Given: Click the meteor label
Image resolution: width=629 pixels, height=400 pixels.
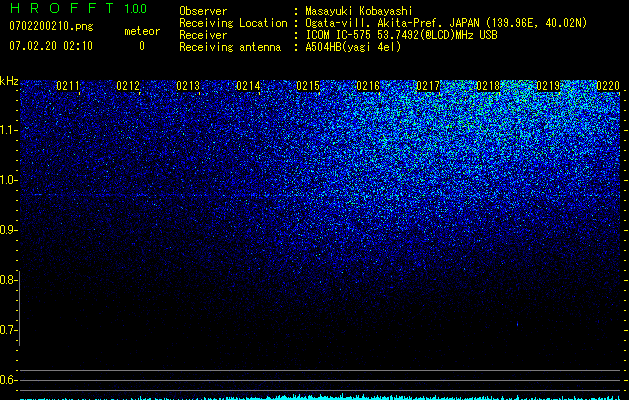Looking at the screenshot, I should (142, 31).
